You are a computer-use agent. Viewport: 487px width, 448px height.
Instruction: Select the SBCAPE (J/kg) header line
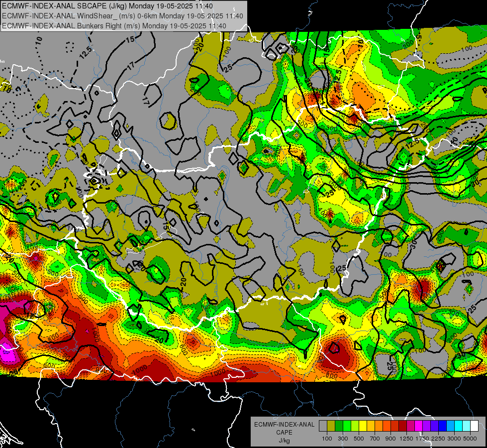point(107,6)
